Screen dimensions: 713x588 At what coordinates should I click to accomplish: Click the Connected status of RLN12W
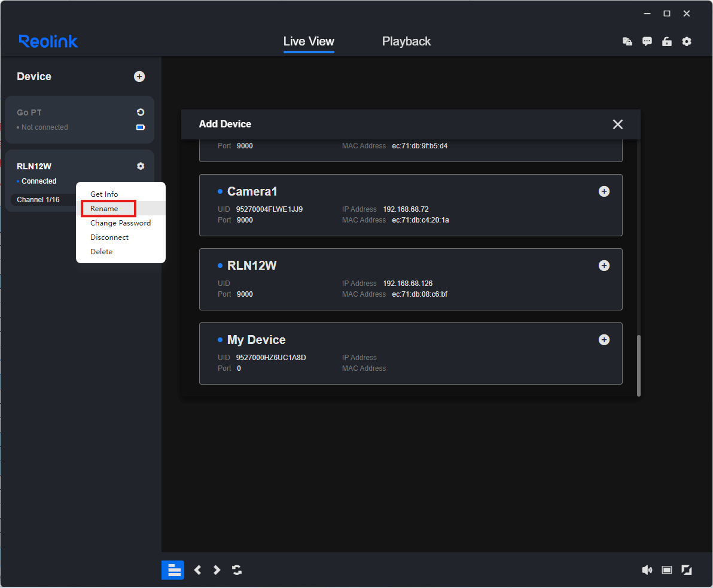[39, 181]
